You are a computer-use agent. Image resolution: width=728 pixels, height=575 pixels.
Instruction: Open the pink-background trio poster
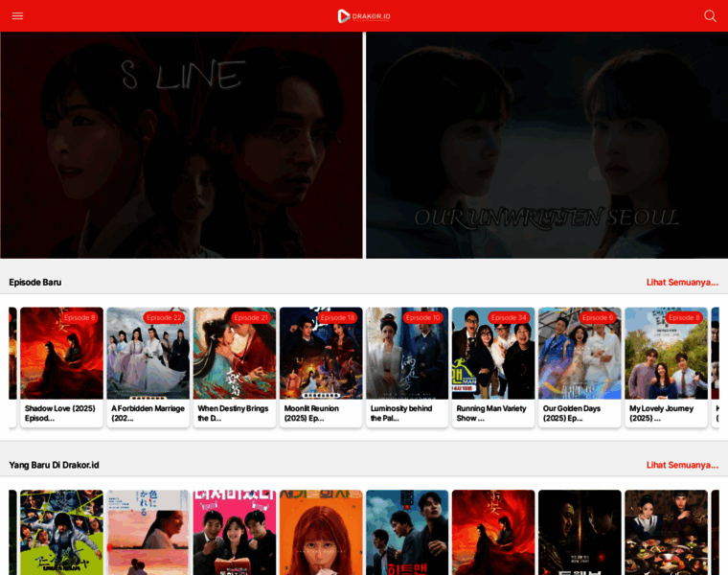(235, 532)
